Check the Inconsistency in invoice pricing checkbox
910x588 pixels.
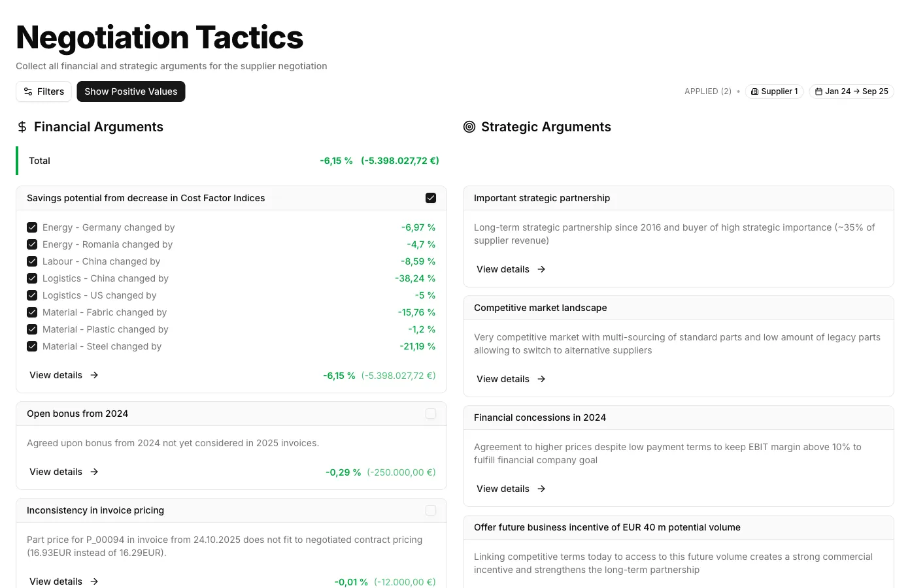pyautogui.click(x=431, y=510)
